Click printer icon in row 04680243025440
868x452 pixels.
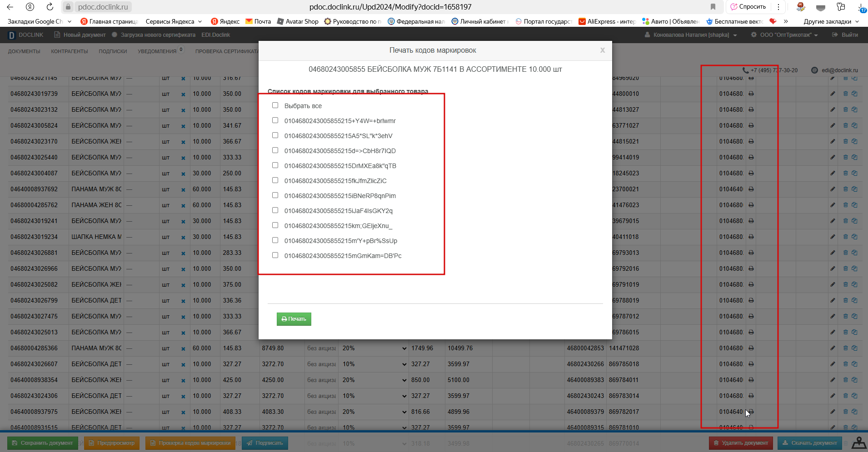(x=751, y=157)
